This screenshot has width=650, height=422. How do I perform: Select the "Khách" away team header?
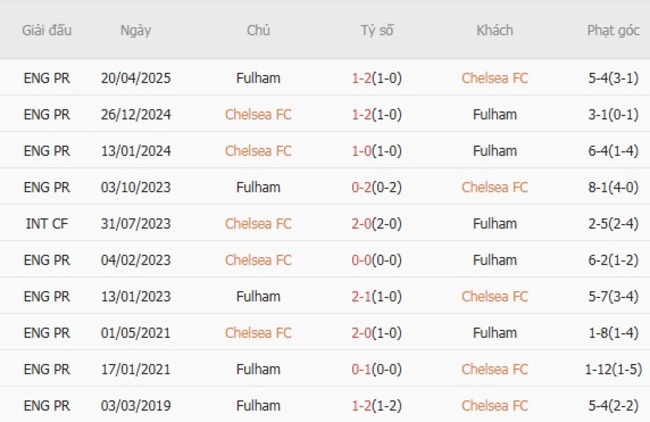495,30
